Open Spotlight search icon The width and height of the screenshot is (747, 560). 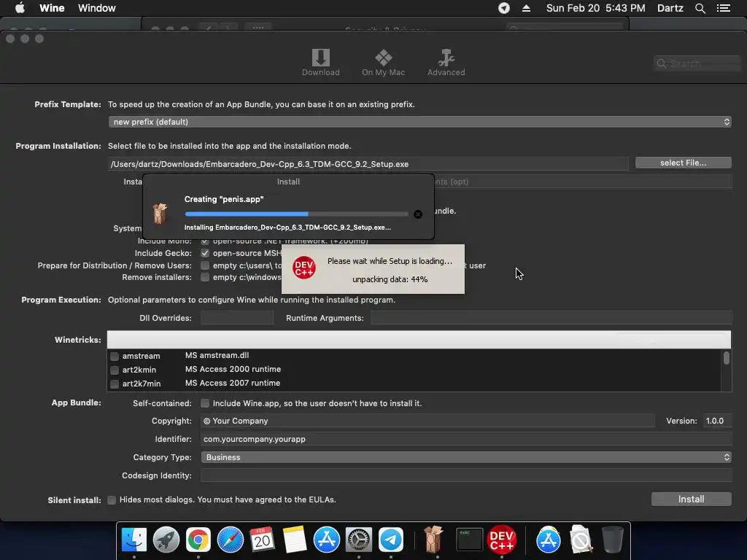(x=700, y=8)
